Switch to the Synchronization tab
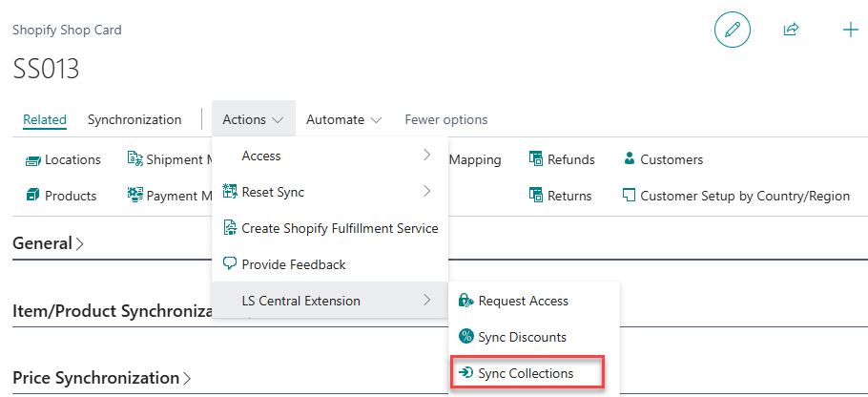This screenshot has width=868, height=397. [x=134, y=119]
